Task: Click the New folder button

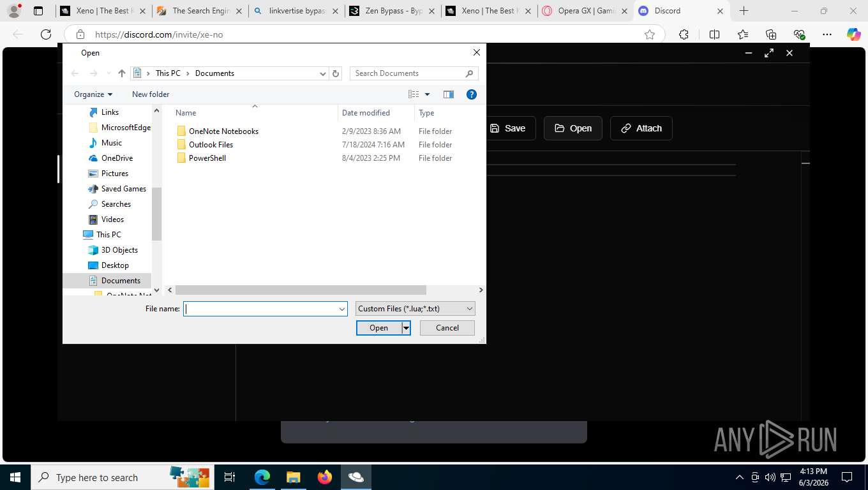Action: pyautogui.click(x=151, y=94)
